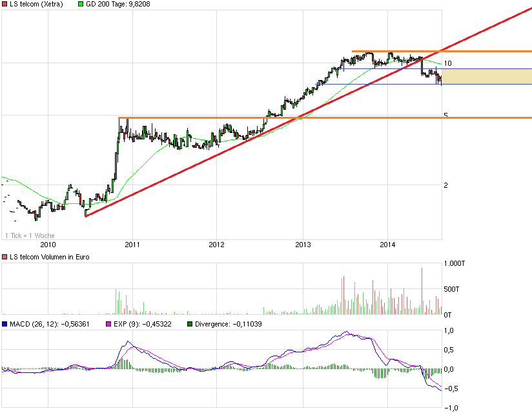Click the 2014 year axis label
This screenshot has height=413, width=532.
click(x=387, y=245)
